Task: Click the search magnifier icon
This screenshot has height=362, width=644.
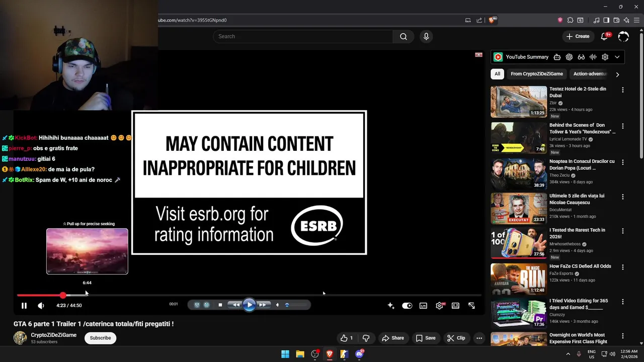Action: [x=404, y=36]
